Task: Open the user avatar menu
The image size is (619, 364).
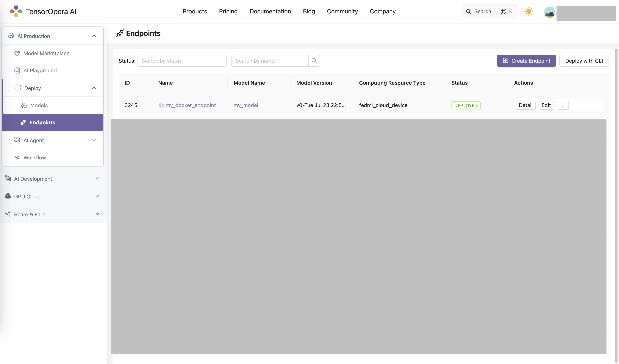Action: 549,12
